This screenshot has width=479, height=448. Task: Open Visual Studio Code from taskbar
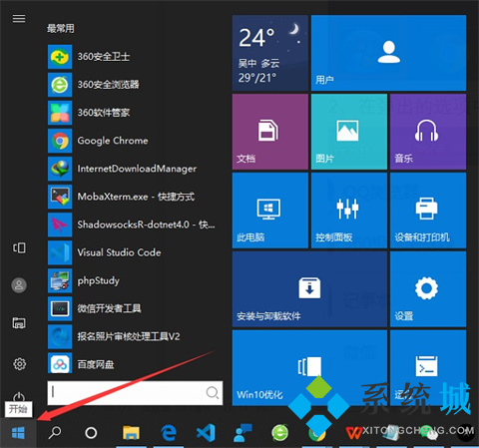click(x=206, y=433)
